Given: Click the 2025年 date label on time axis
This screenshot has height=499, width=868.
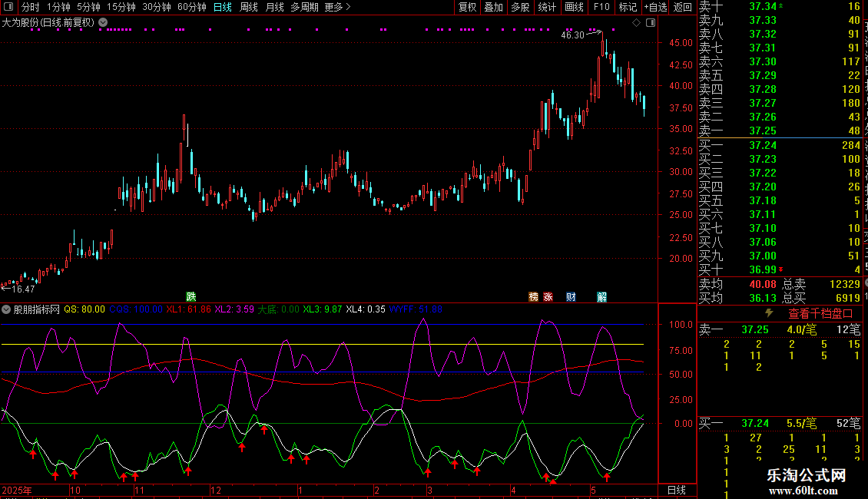Looking at the screenshot, I should tap(17, 490).
